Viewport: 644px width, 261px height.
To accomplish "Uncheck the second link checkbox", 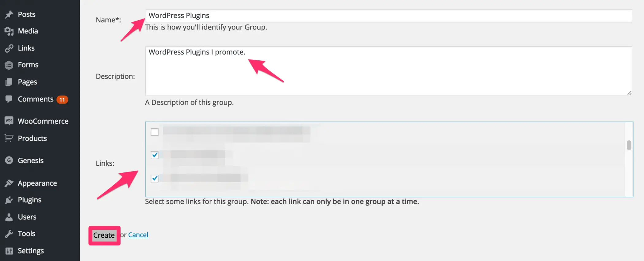I will tap(155, 155).
